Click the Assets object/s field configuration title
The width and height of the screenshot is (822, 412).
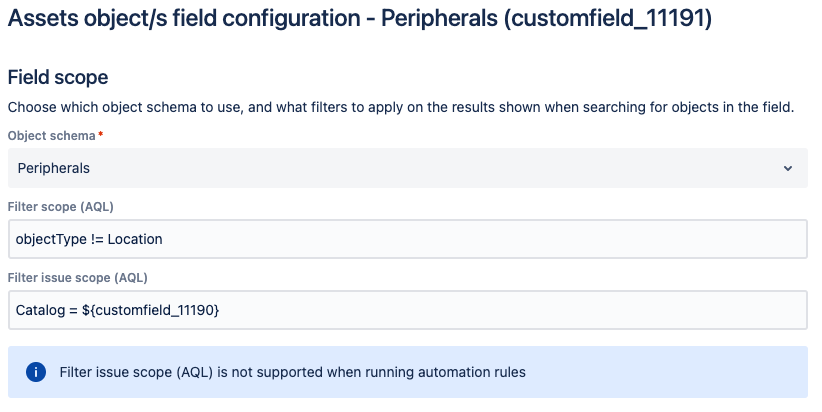coord(184,19)
